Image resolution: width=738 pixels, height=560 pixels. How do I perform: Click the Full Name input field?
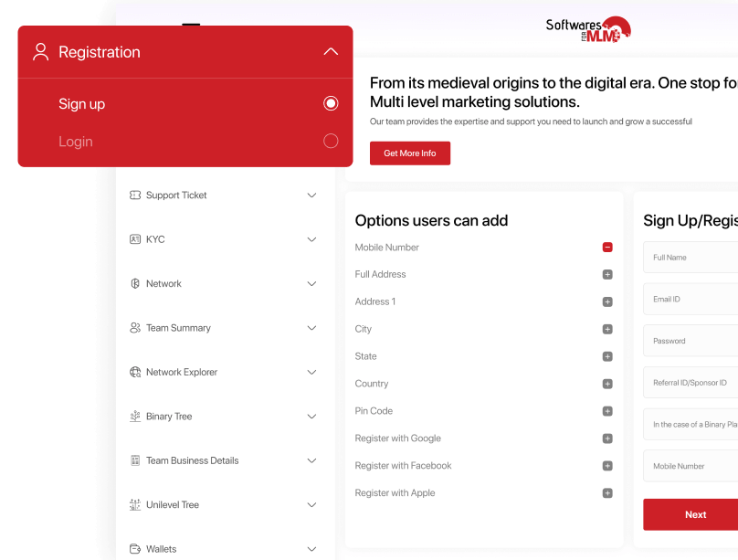[x=691, y=257]
